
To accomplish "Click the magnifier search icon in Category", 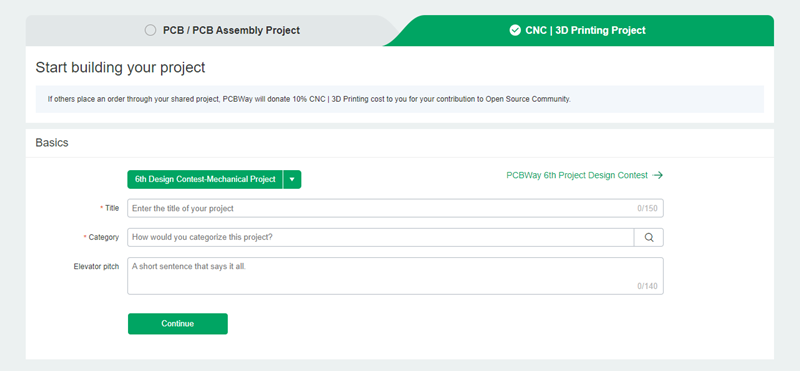I will (648, 237).
